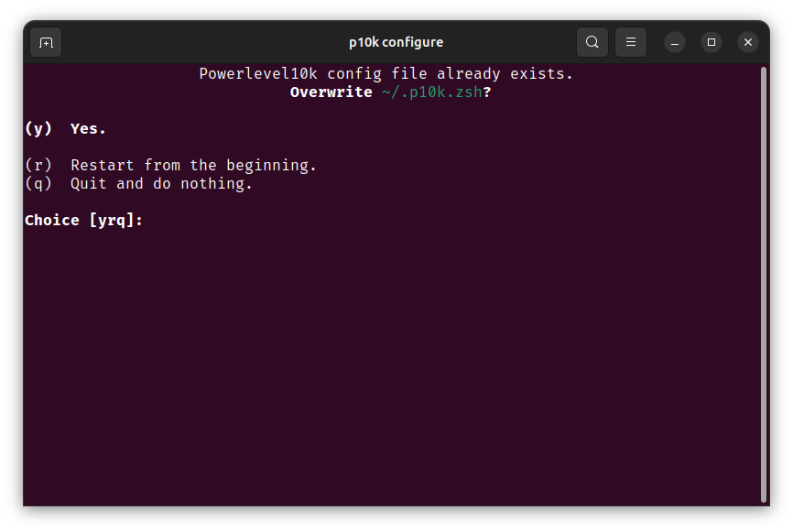Image resolution: width=793 pixels, height=532 pixels.
Task: Click the bold 'Overwrite' word
Action: [331, 92]
